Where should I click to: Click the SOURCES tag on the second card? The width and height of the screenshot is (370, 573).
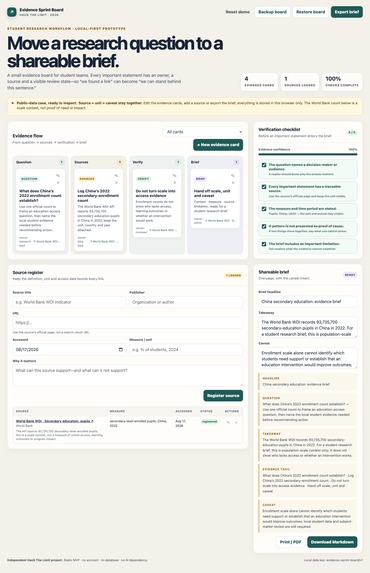[87, 179]
